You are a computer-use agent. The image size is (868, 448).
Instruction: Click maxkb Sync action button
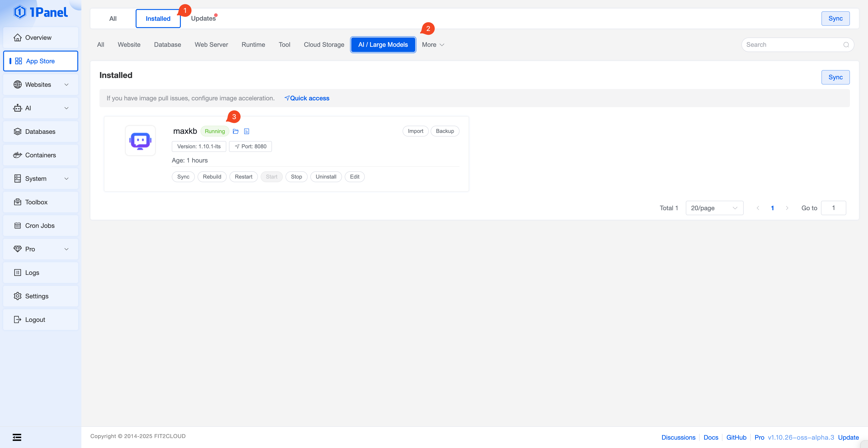183,177
